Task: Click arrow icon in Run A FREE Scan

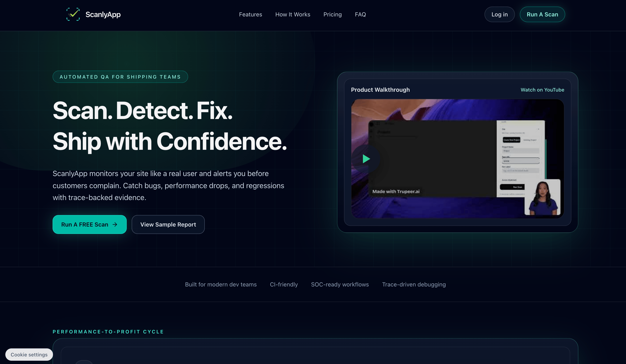Action: pos(115,224)
